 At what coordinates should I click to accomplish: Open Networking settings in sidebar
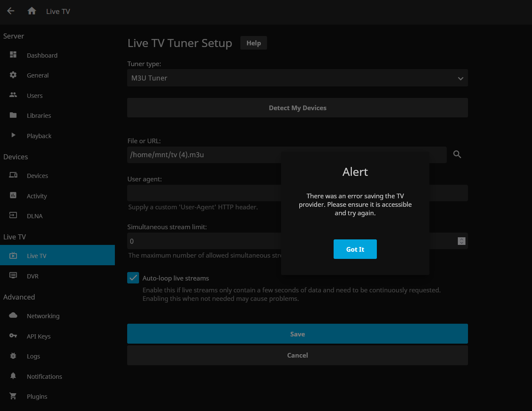tap(57, 316)
